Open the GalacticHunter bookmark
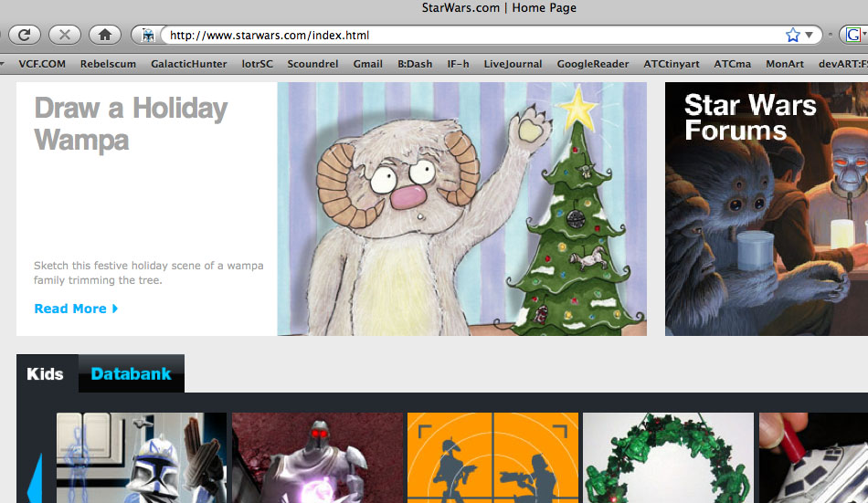868x503 pixels. pos(189,64)
